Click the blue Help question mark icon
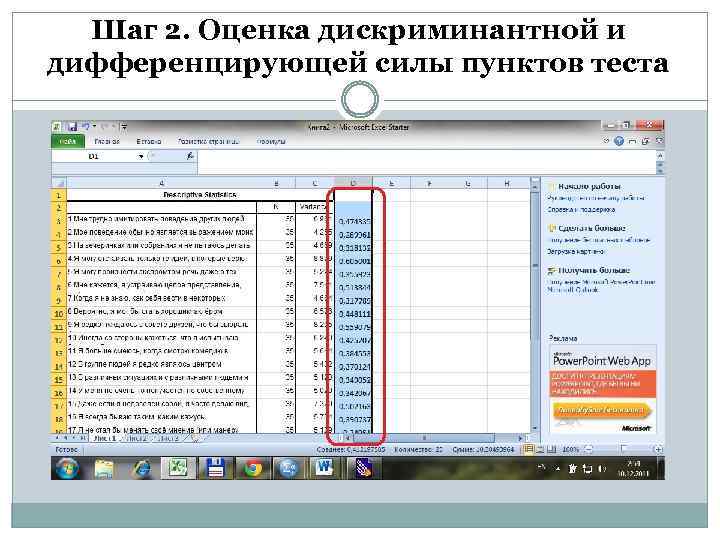 click(619, 141)
